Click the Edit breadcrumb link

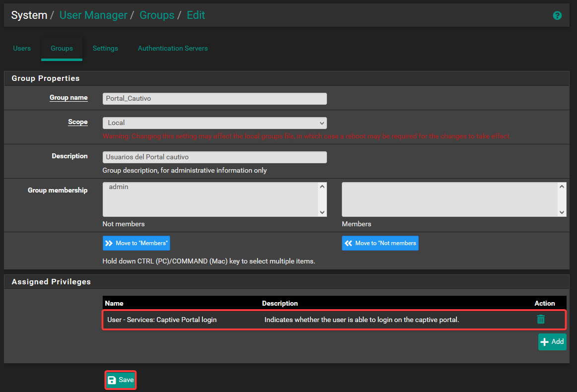(196, 15)
